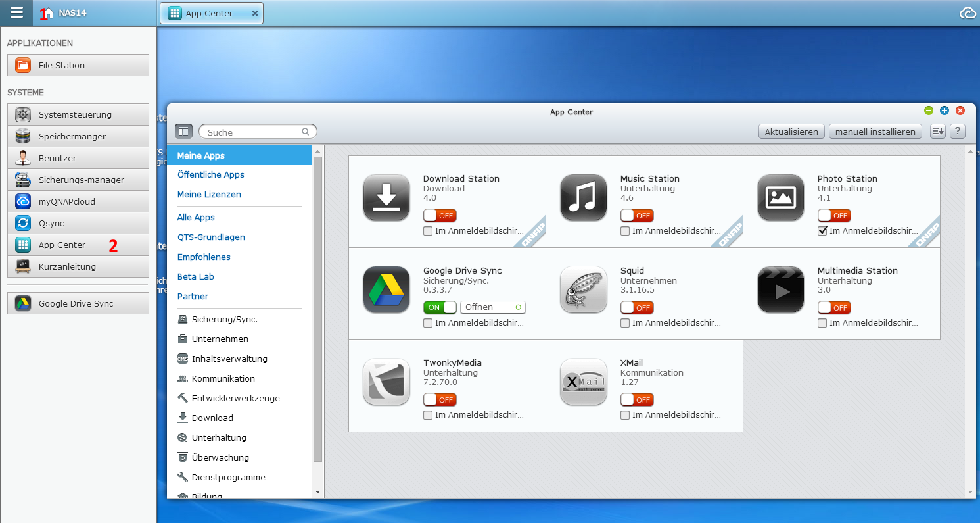980x523 pixels.
Task: Open Beta Lab category
Action: (196, 277)
